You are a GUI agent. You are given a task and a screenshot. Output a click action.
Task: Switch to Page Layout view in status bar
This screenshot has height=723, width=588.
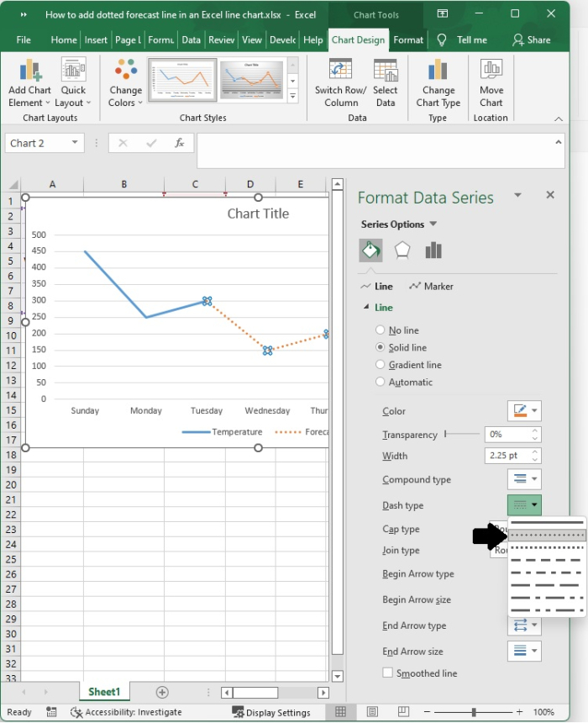point(372,712)
